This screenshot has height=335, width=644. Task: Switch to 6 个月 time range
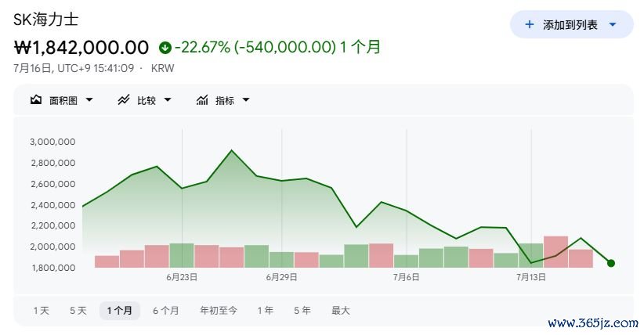pos(166,311)
